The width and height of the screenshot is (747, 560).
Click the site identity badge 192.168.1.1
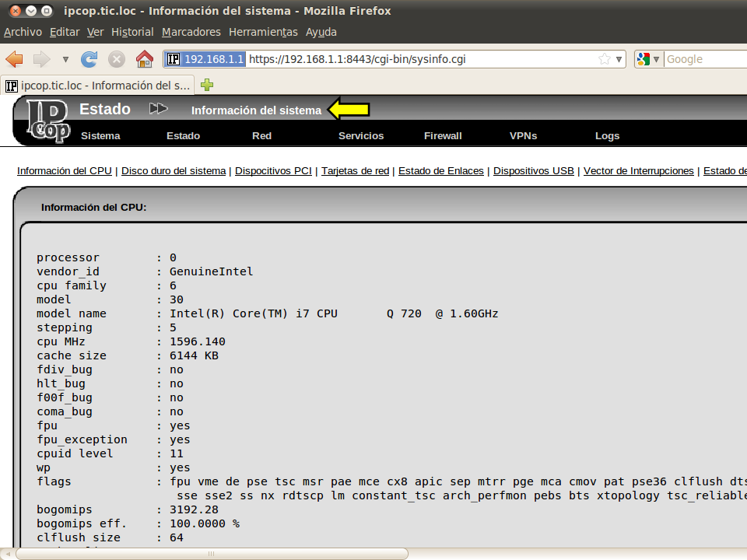[205, 59]
